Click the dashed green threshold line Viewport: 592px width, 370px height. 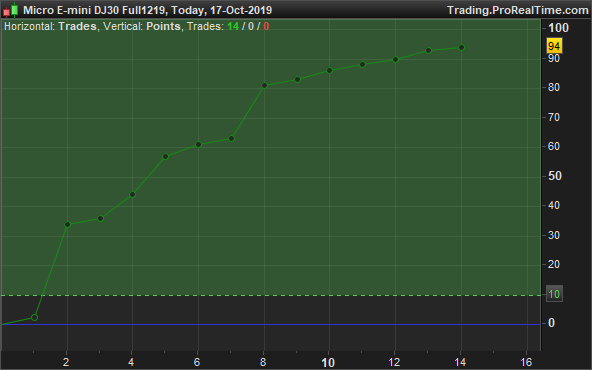pyautogui.click(x=271, y=295)
